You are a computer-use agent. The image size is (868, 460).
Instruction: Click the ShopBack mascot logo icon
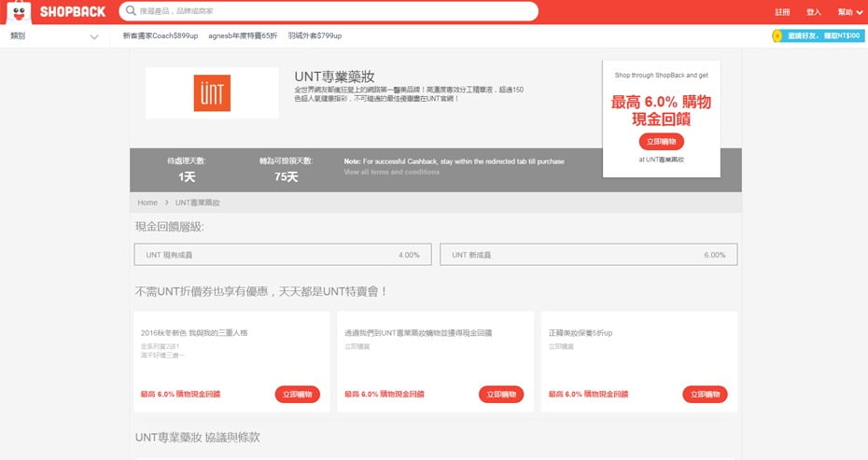(x=19, y=11)
